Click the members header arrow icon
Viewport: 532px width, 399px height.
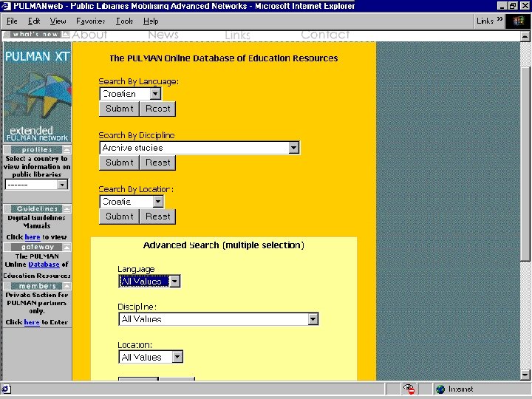click(x=66, y=286)
